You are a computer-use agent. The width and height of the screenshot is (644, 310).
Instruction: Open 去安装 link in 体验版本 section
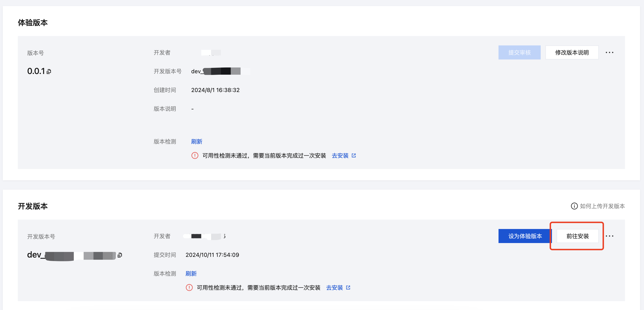[x=340, y=156]
